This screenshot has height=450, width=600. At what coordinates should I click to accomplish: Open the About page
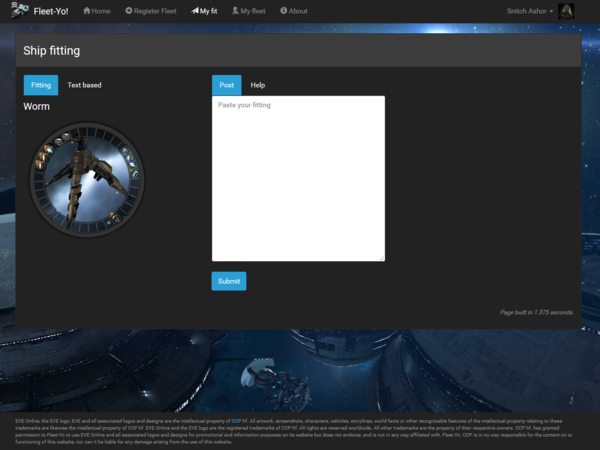point(294,11)
